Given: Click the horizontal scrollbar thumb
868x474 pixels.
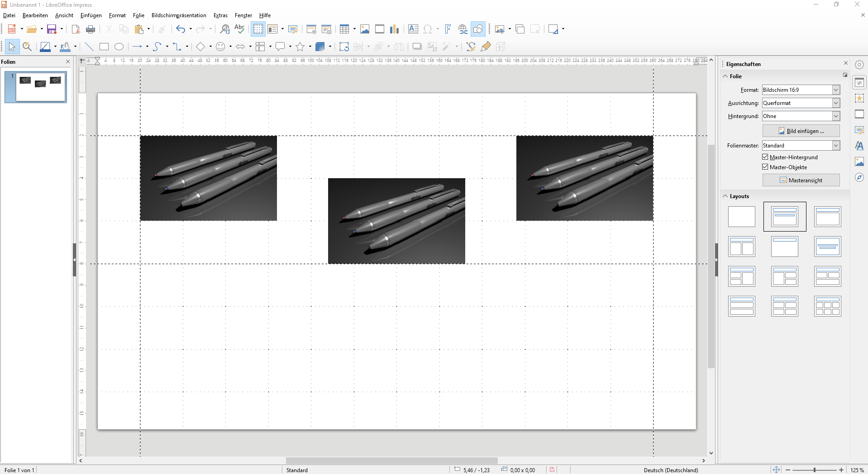Looking at the screenshot, I should pos(392,460).
